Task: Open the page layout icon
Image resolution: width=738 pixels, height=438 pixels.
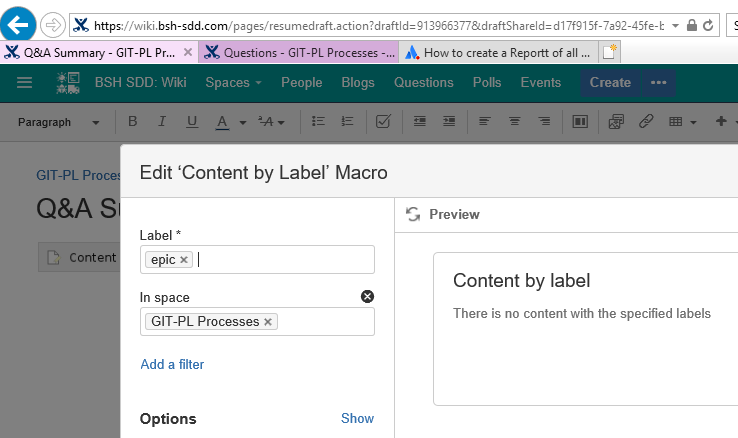Action: [x=580, y=122]
